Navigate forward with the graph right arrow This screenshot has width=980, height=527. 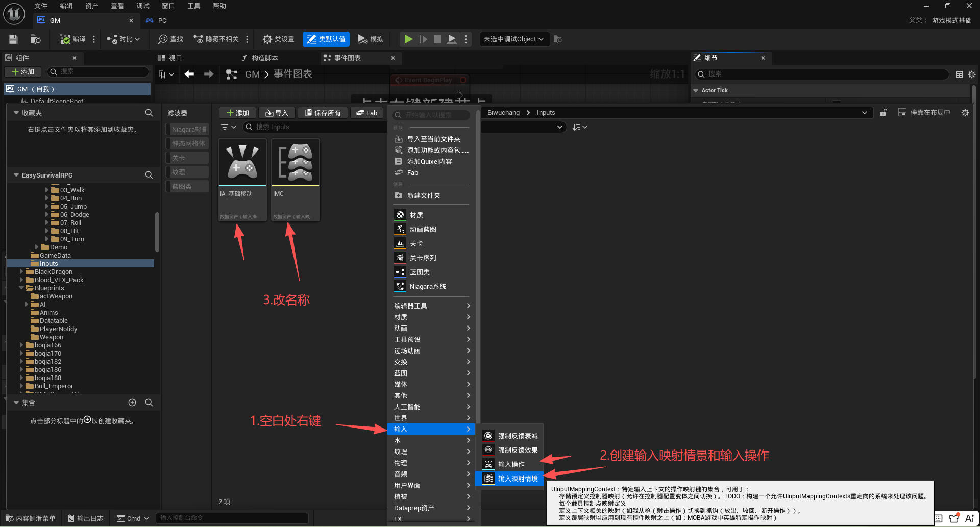click(x=209, y=74)
